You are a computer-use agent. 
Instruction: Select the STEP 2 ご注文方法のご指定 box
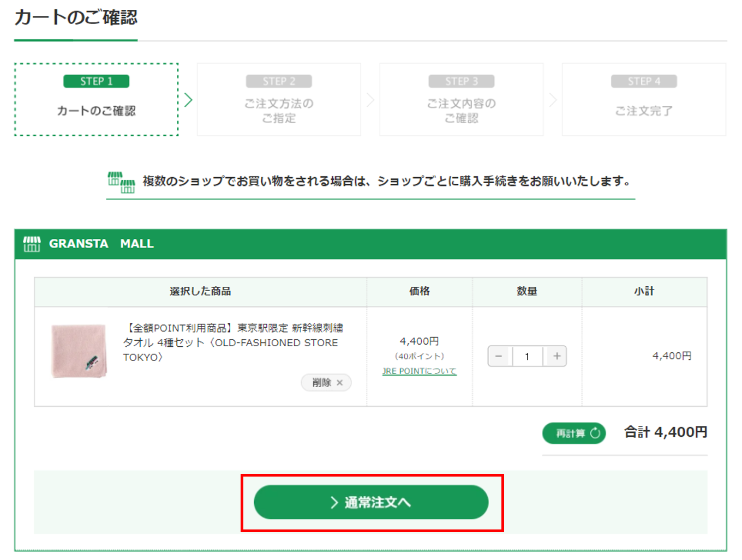coord(279,100)
